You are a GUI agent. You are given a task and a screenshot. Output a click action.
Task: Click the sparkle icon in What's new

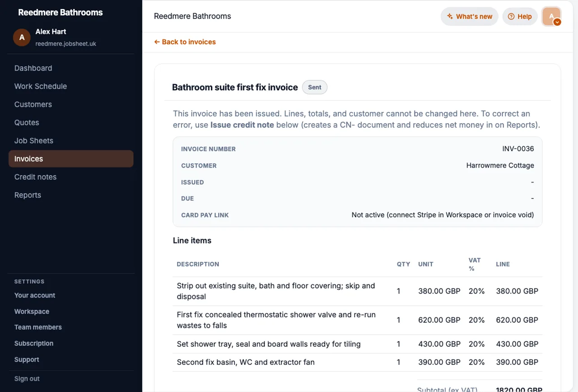[450, 17]
